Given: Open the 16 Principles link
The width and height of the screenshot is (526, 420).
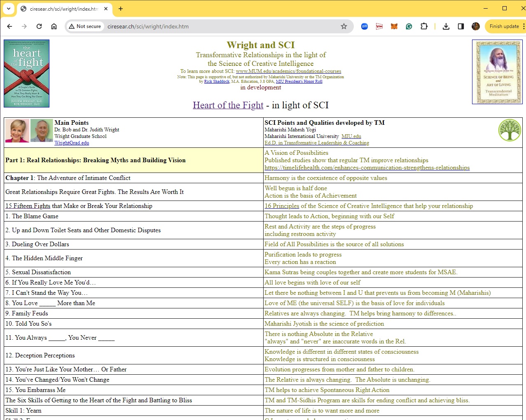Looking at the screenshot, I should click(282, 206).
